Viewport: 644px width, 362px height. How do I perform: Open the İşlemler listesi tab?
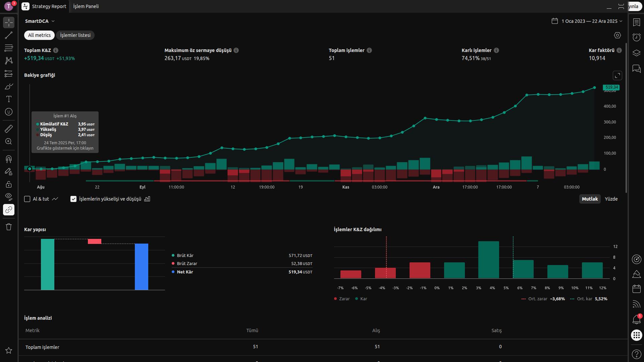[75, 35]
